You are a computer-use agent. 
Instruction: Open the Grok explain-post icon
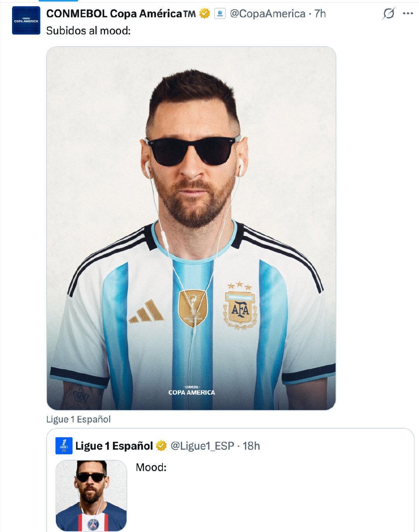388,14
